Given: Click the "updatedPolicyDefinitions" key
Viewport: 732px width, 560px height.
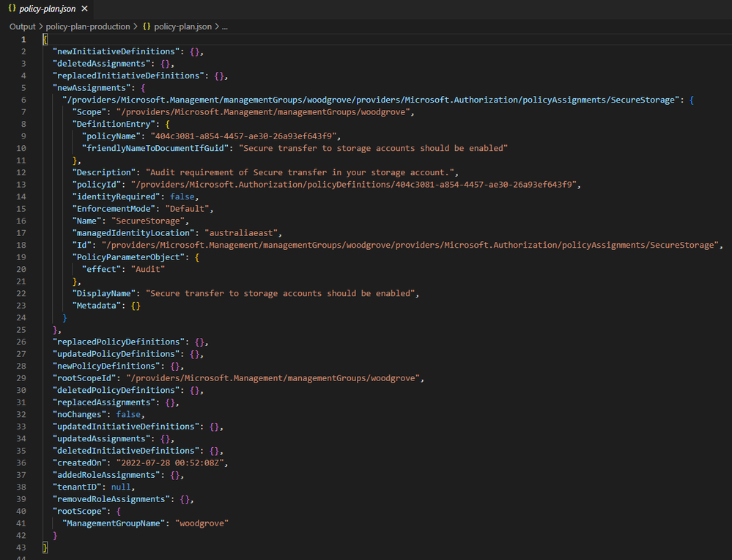Looking at the screenshot, I should click(117, 354).
